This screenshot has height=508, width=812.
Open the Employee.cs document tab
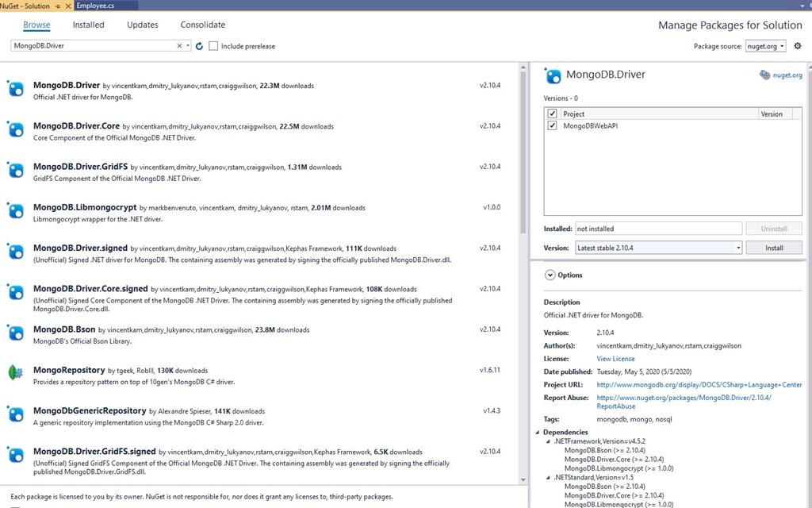(x=96, y=4)
